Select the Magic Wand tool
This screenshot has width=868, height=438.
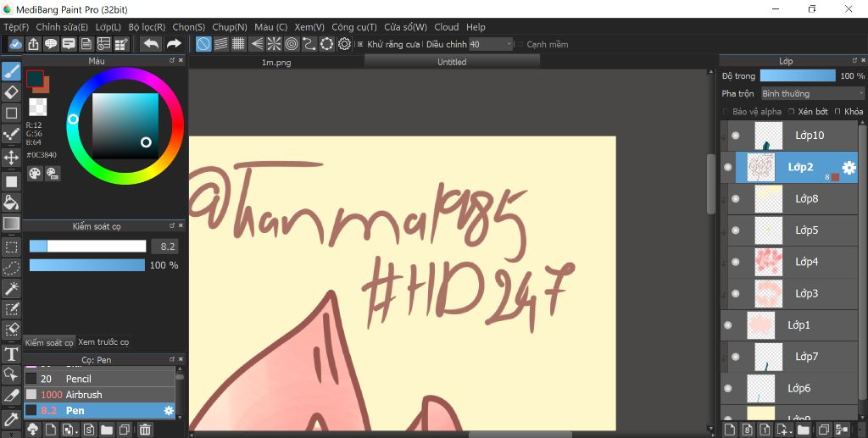pyautogui.click(x=11, y=288)
